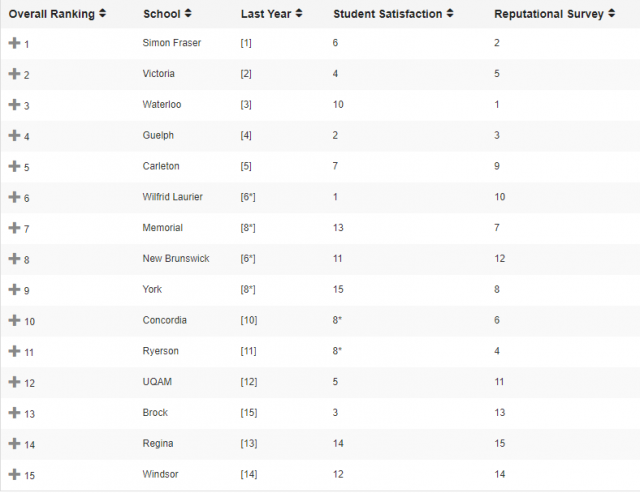Click the Wilfrid Laurier table cell
The width and height of the screenshot is (640, 493).
pos(173,197)
